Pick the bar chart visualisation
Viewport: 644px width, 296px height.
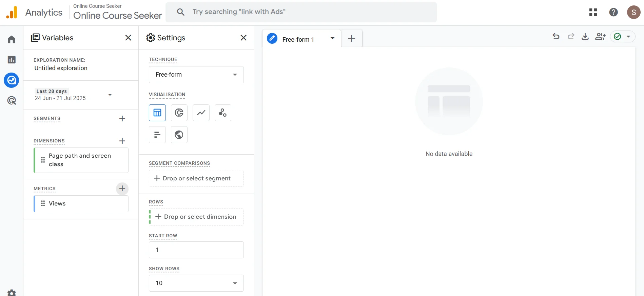[157, 135]
